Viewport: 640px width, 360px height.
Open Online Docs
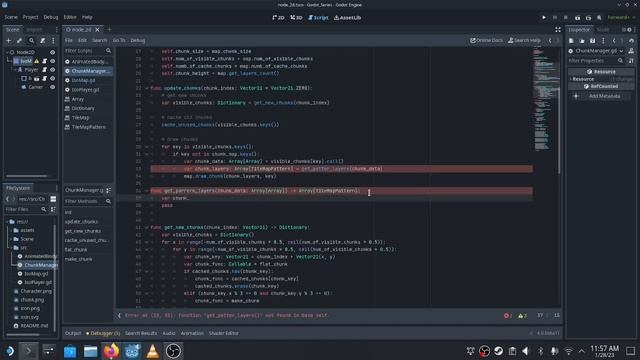pyautogui.click(x=487, y=40)
